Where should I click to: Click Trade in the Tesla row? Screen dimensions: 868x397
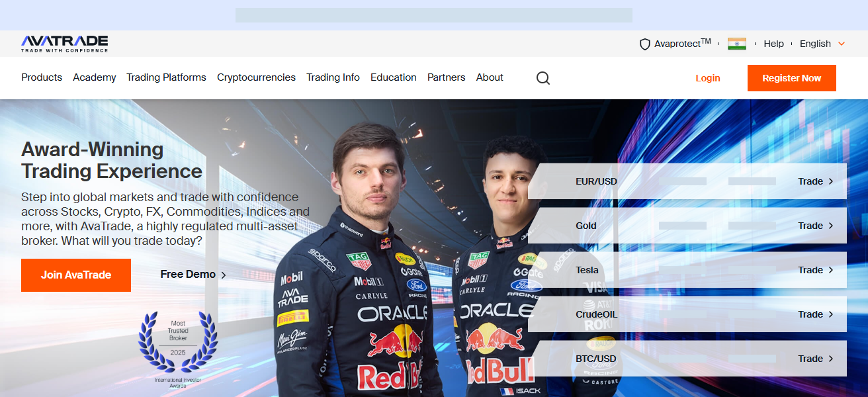(x=810, y=270)
